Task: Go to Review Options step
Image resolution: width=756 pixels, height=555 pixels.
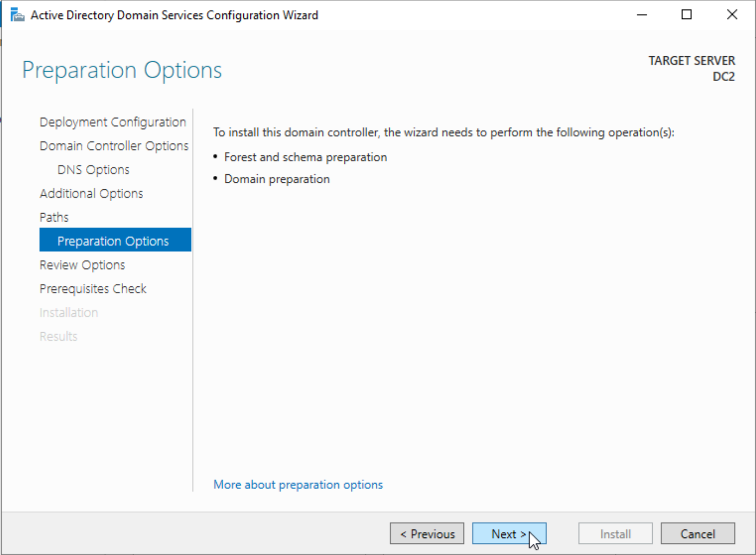Action: pos(82,265)
